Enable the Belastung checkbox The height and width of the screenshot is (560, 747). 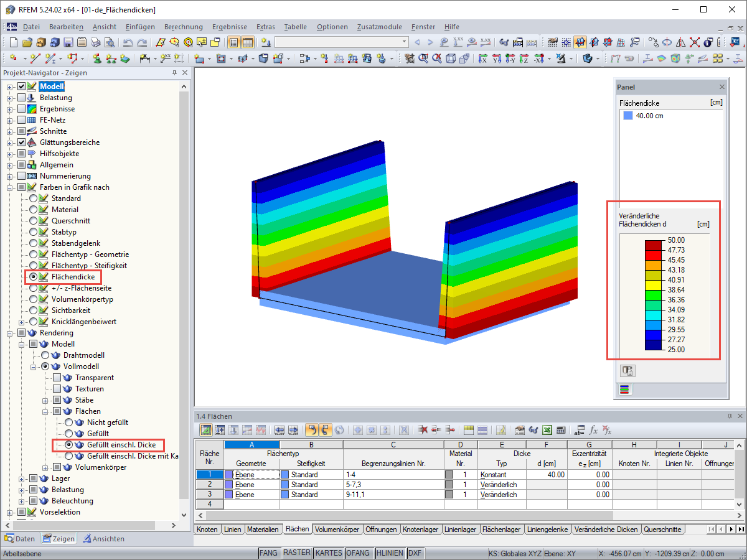tap(22, 98)
